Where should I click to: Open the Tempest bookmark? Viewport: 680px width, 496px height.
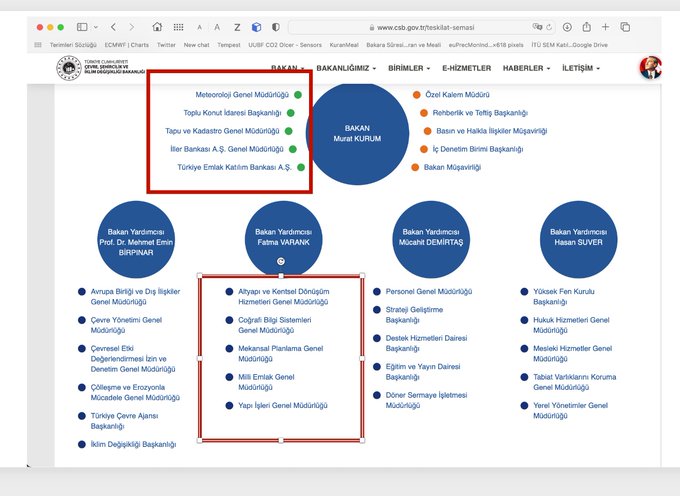(x=229, y=45)
